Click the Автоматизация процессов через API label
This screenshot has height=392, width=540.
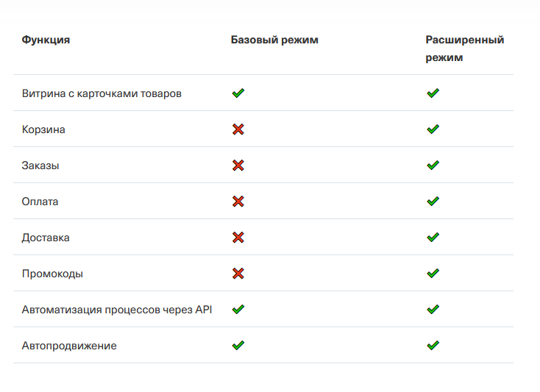tap(117, 310)
